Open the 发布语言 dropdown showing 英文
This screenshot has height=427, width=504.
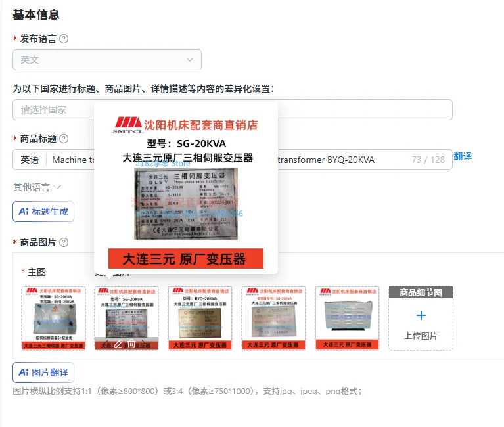click(107, 60)
